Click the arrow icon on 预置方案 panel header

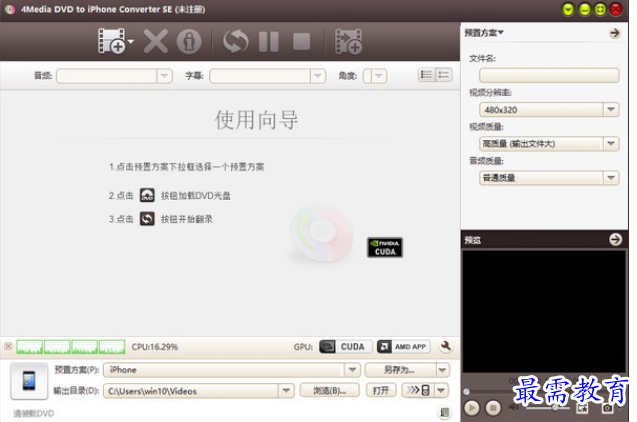pyautogui.click(x=615, y=33)
